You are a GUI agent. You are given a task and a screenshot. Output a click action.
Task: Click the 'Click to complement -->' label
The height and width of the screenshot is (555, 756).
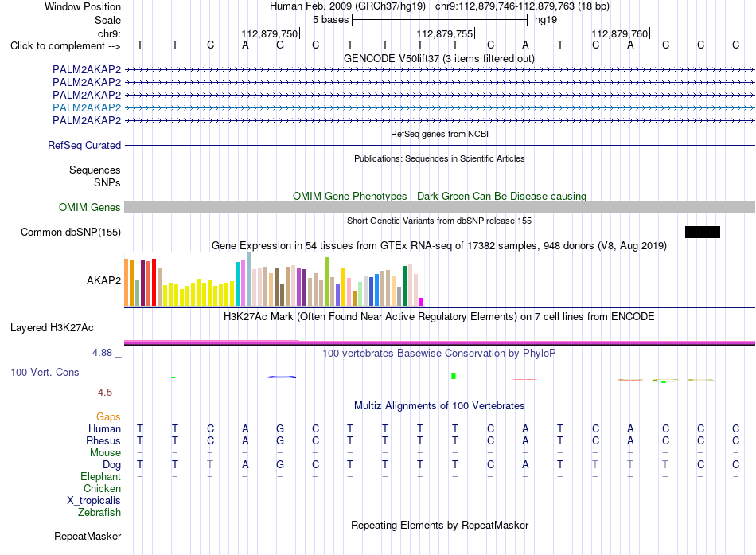coord(65,46)
